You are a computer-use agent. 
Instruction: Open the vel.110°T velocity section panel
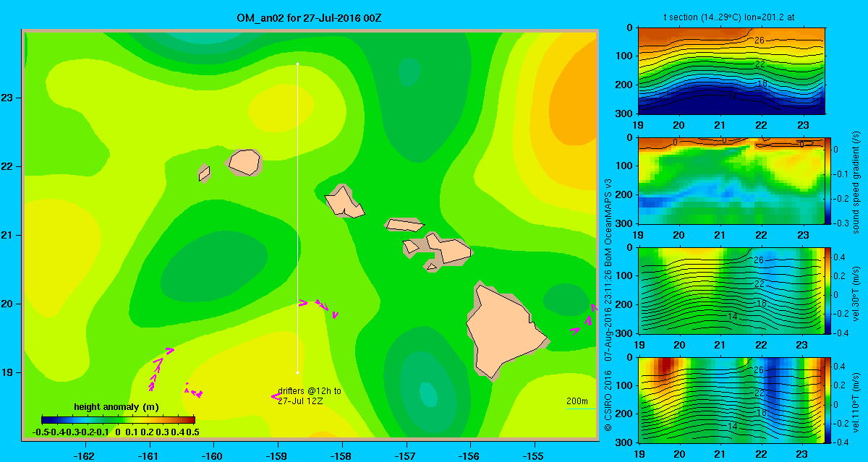[x=732, y=399]
